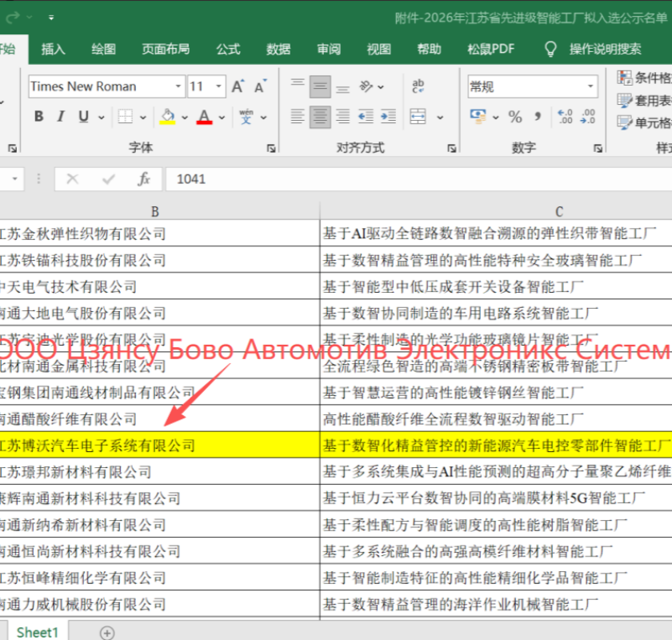The width and height of the screenshot is (672, 640).
Task: Switch to 公式 tab
Action: 228,50
